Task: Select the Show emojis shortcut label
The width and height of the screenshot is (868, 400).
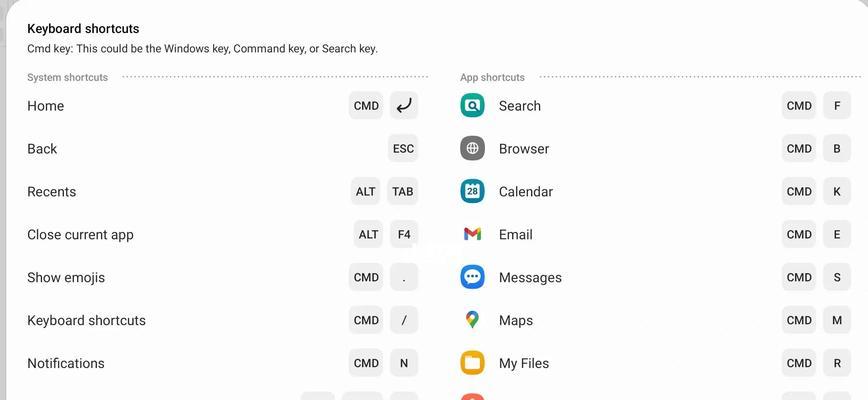Action: 66,277
